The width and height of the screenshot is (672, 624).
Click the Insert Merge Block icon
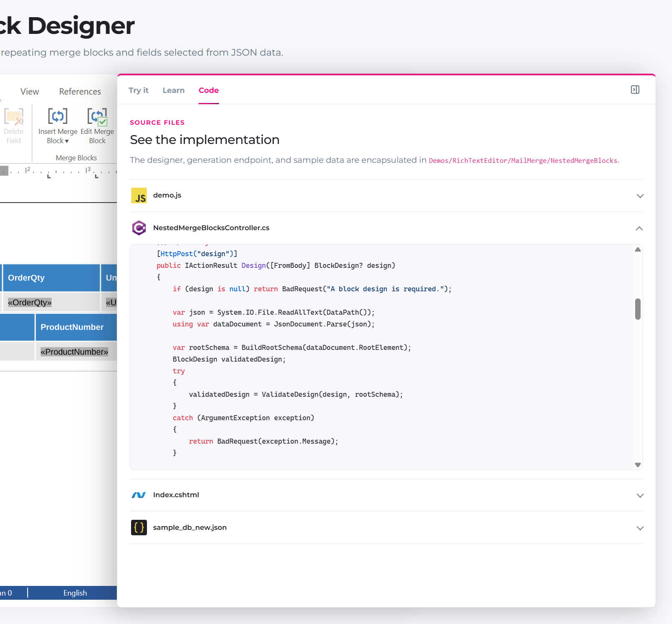(x=57, y=116)
